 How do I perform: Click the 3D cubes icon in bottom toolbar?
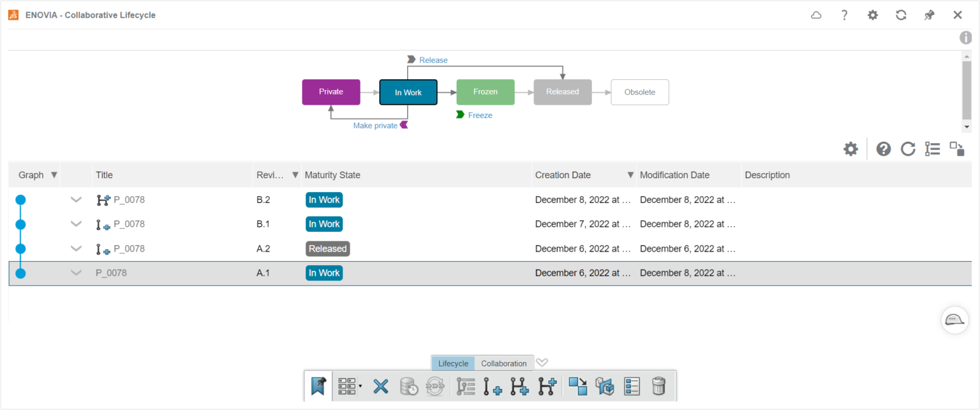[x=604, y=386]
